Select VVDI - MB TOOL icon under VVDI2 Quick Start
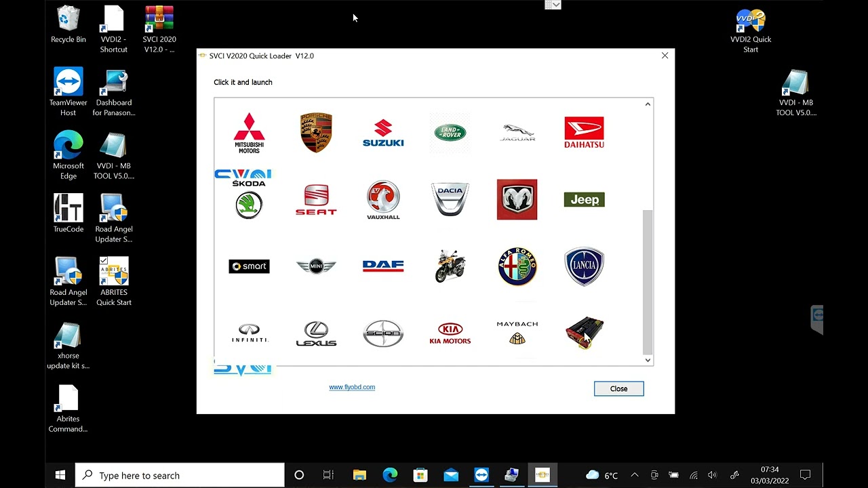868x488 pixels. (796, 92)
